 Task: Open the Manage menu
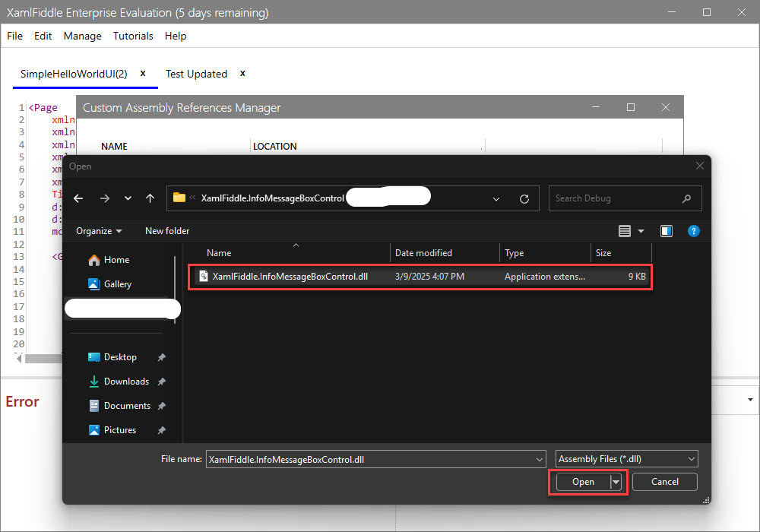pyautogui.click(x=82, y=36)
